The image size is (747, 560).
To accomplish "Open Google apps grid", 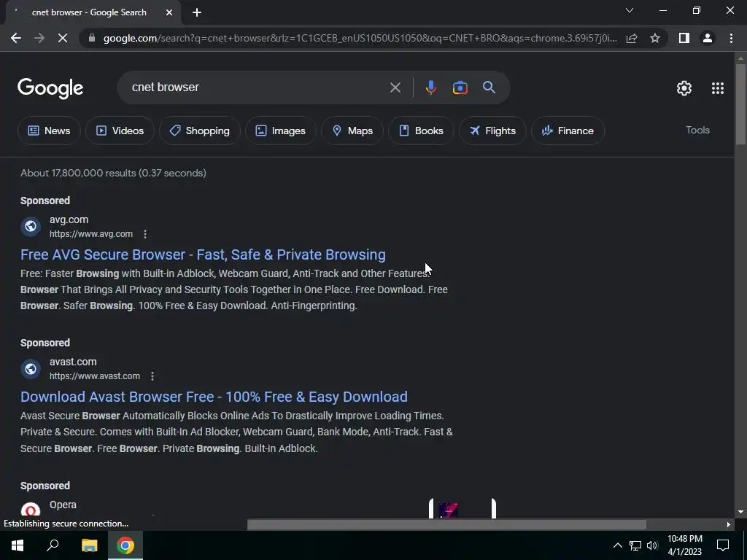I will click(x=718, y=88).
